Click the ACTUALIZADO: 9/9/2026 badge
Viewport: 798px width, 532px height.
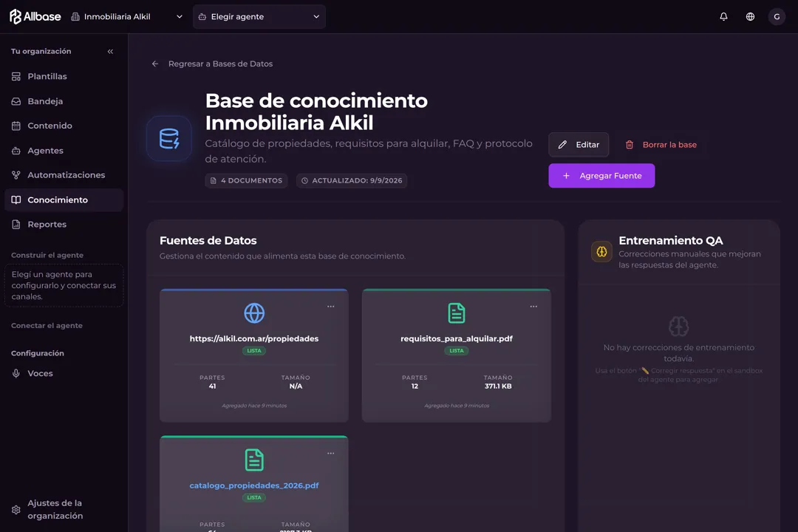coord(352,181)
